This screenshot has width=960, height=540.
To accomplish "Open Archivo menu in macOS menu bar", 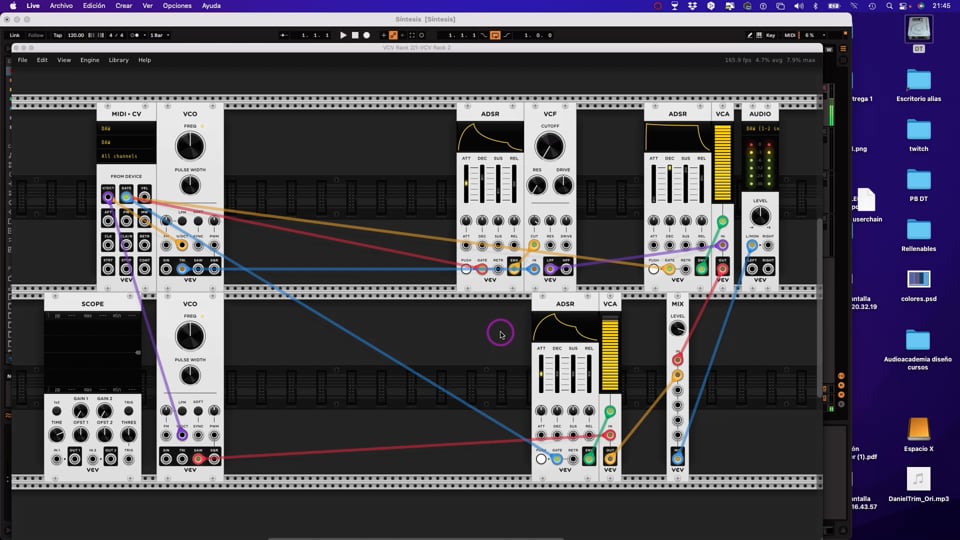I will (61, 6).
